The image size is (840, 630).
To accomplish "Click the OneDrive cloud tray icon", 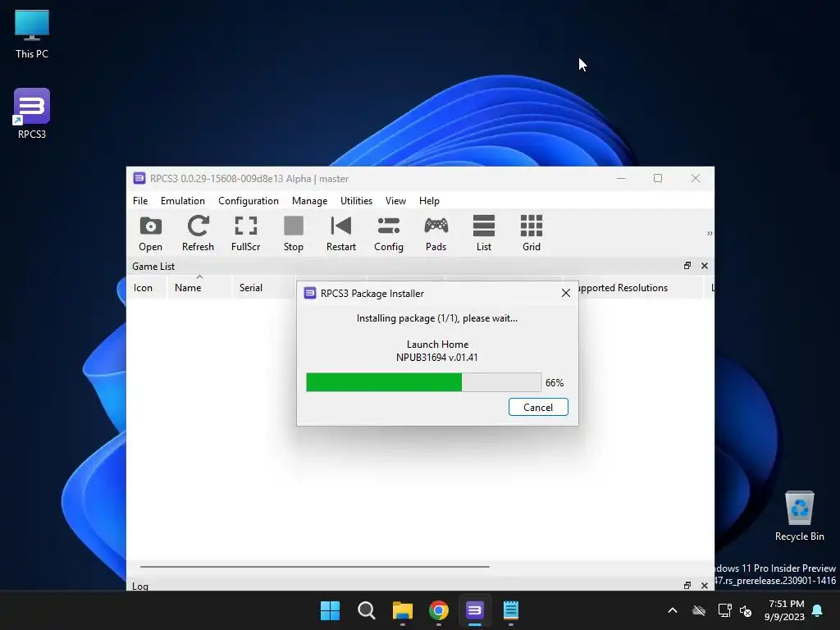I will point(699,610).
